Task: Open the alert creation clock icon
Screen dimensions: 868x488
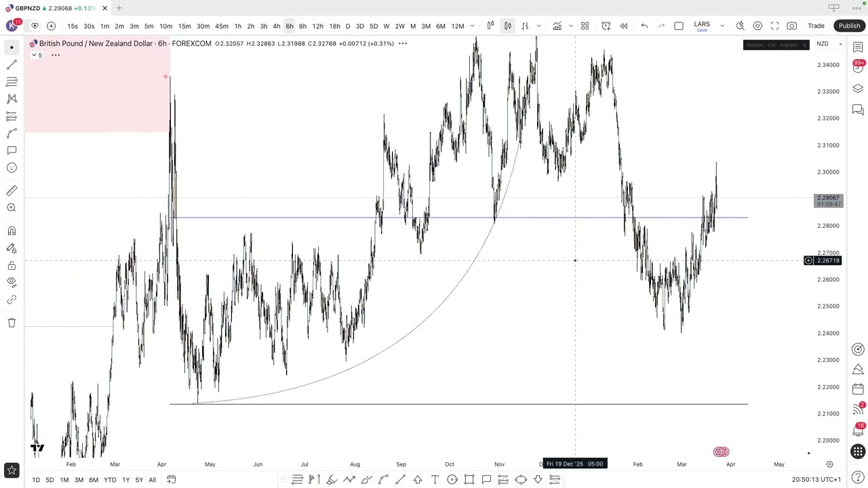Action: 606,26
